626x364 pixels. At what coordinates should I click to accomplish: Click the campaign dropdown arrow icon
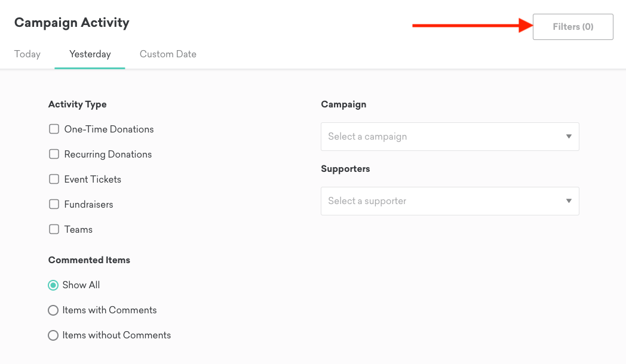pos(569,137)
